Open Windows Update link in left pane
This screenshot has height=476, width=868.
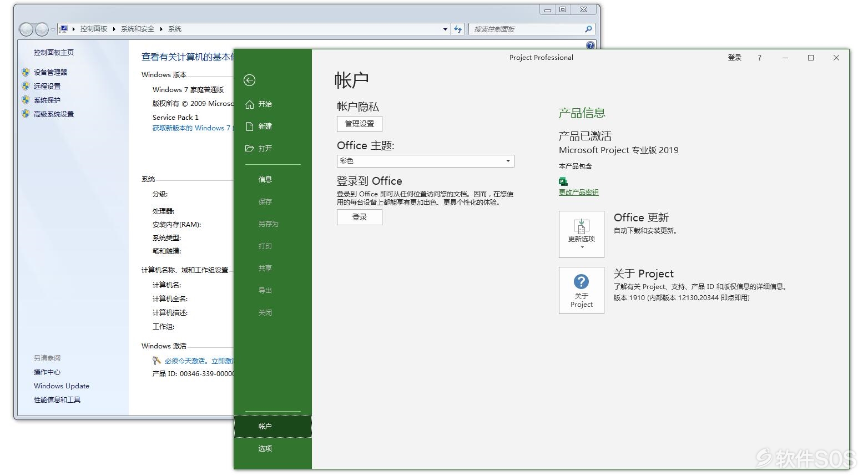point(62,386)
